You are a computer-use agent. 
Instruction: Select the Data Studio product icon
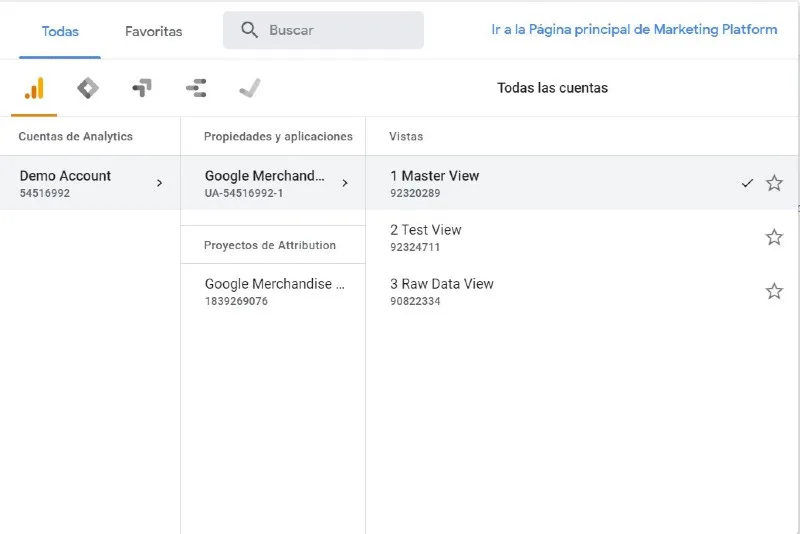196,88
